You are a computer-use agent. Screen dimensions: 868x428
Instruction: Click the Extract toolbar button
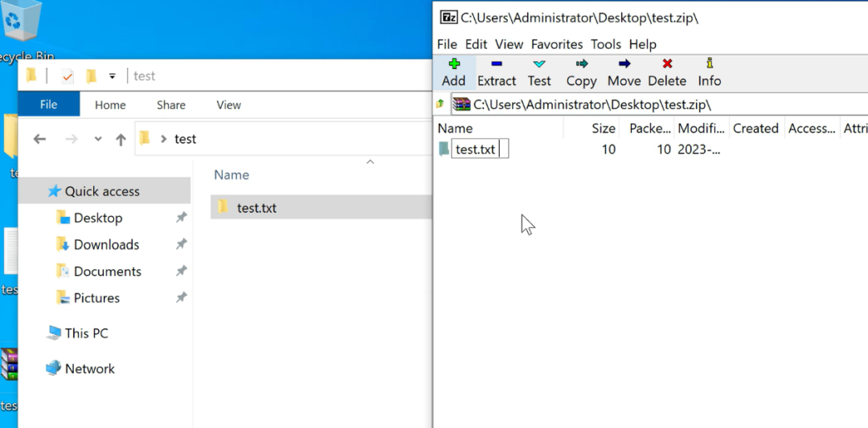(497, 72)
